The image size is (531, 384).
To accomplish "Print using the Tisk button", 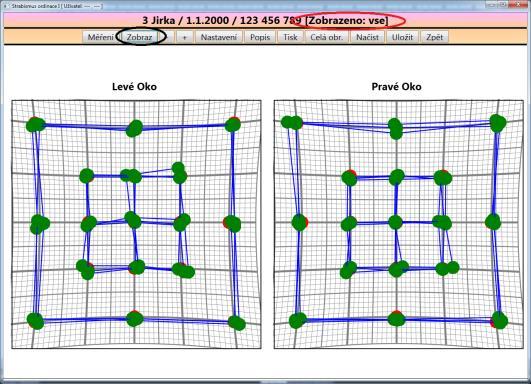I will click(290, 37).
